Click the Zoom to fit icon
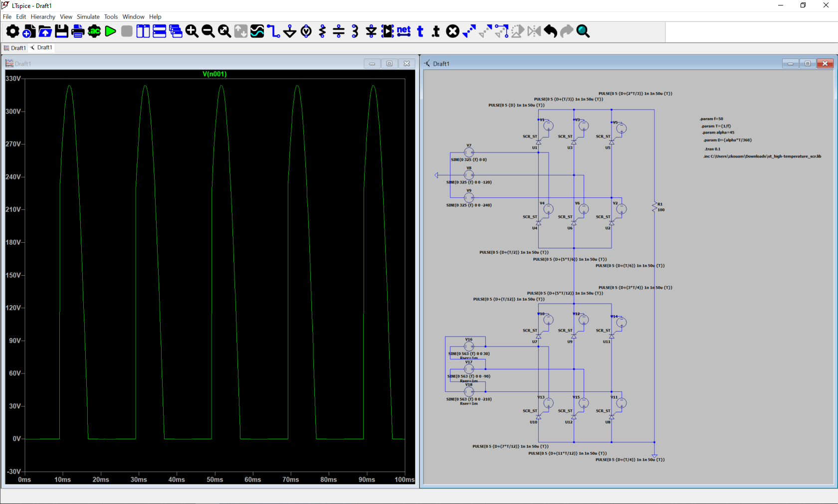The width and height of the screenshot is (838, 504). [x=224, y=31]
